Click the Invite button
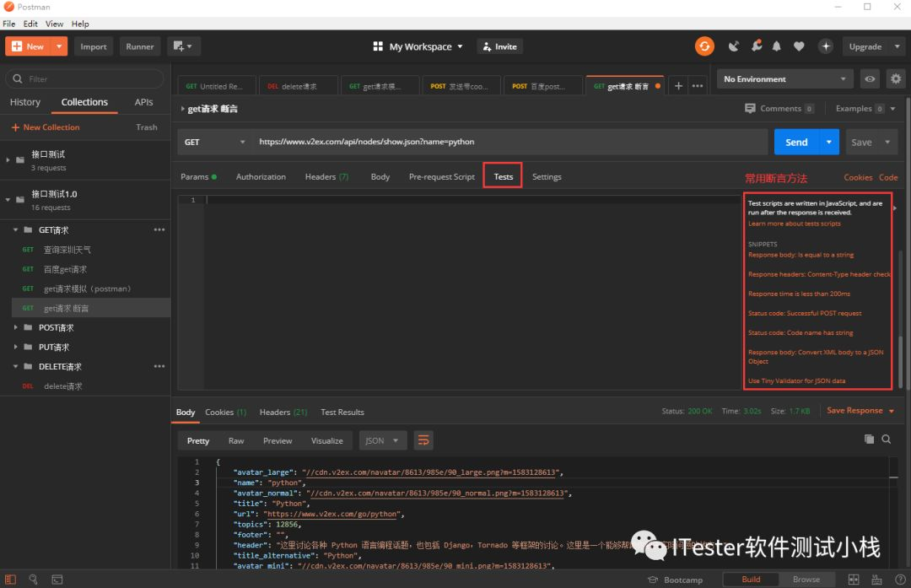911x588 pixels. tap(499, 46)
